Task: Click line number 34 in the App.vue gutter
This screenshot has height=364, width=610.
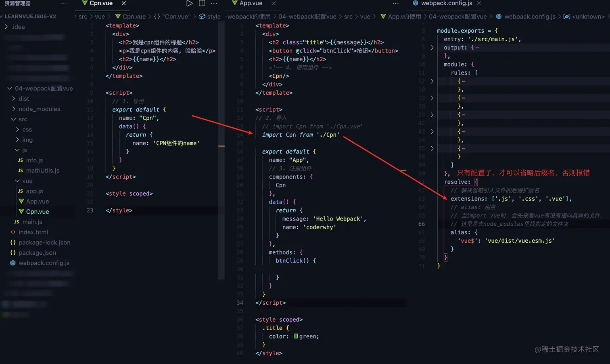Action: pyautogui.click(x=240, y=303)
